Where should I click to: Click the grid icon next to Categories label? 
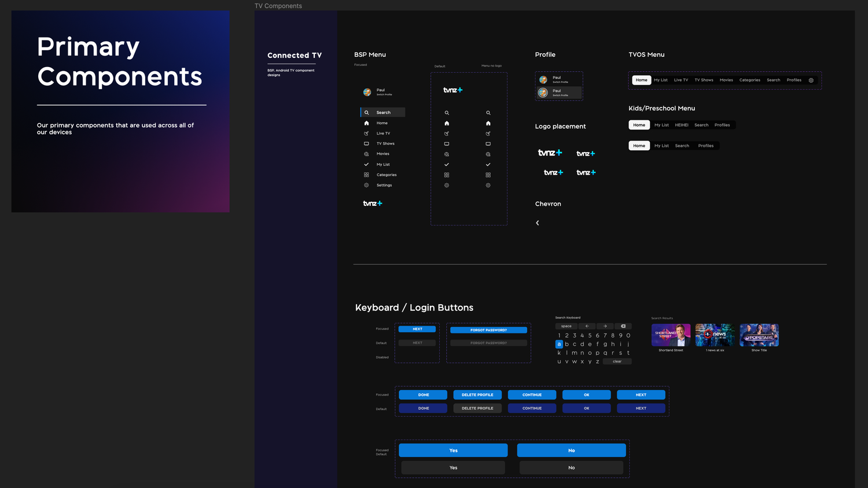[366, 175]
